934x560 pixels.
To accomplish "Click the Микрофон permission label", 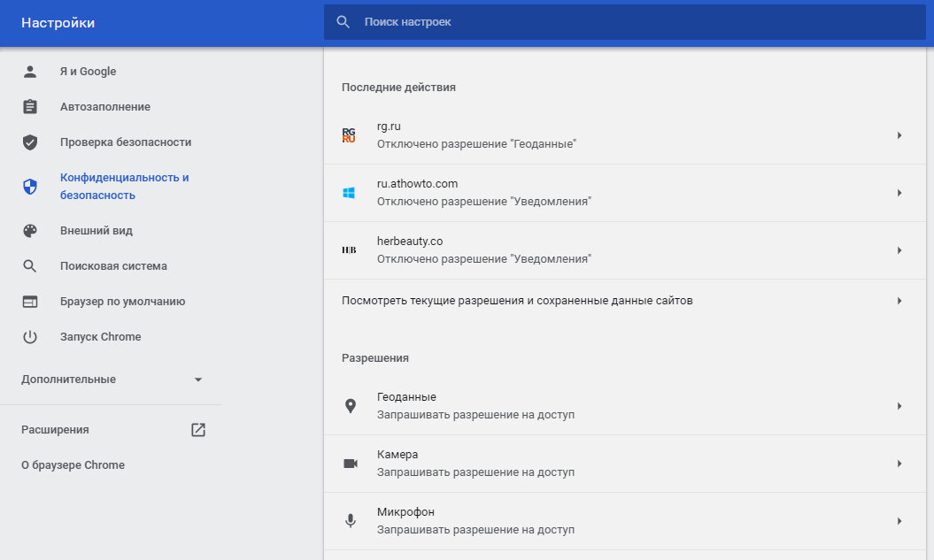I will 405,512.
